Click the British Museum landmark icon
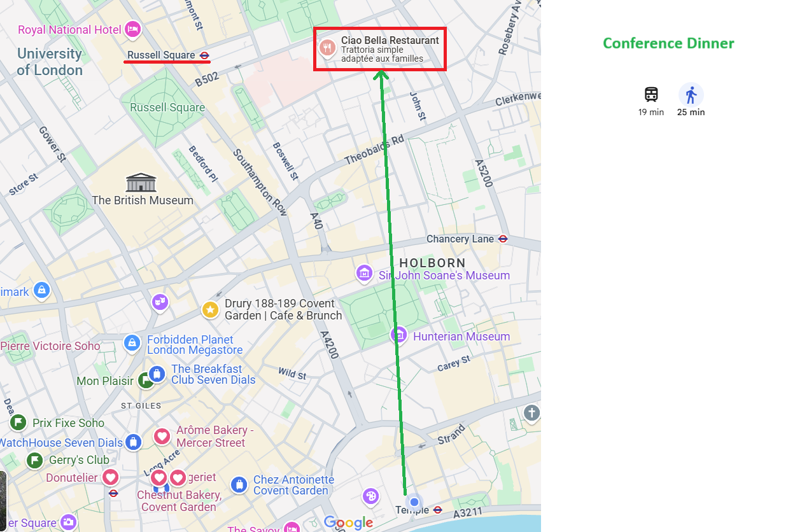The image size is (802, 532). click(141, 183)
